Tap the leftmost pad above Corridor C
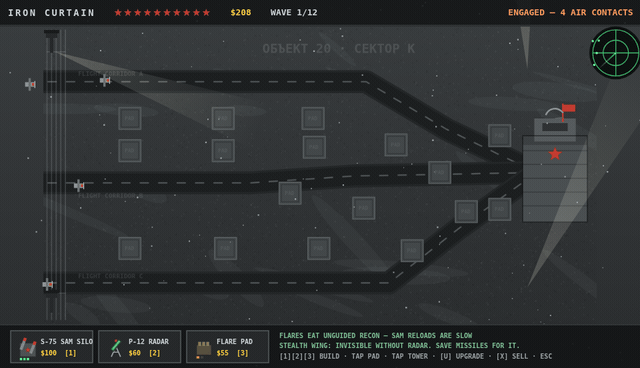Image resolution: width=640 pixels, height=368 pixels. point(130,248)
